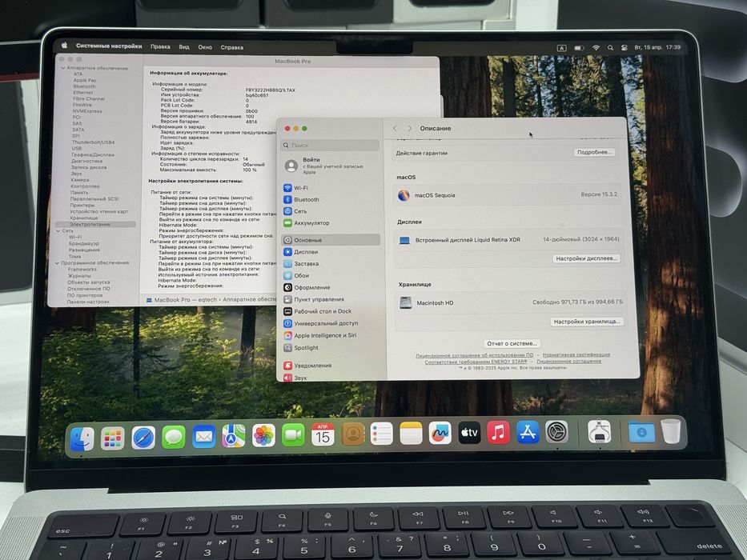Open ENERGY STAR compliance link
The image size is (747, 560).
476,362
